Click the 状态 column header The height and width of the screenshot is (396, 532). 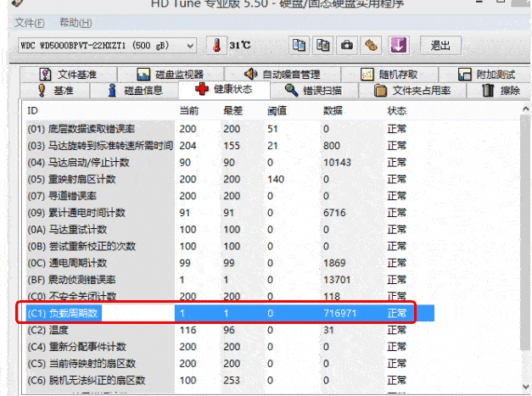[x=397, y=111]
